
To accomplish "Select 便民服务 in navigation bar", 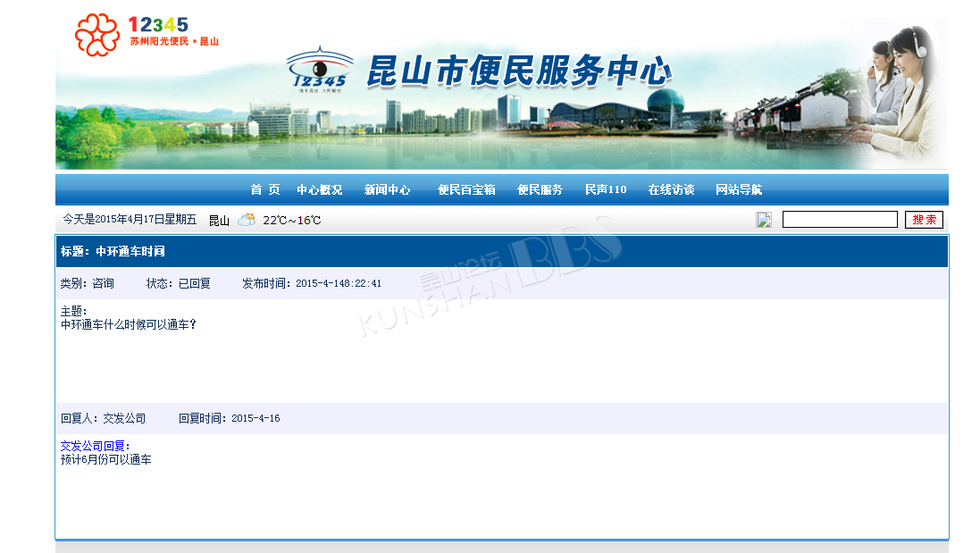I will 540,190.
